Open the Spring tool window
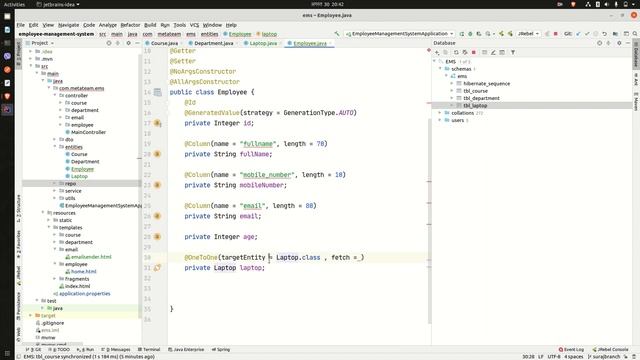 pyautogui.click(x=221, y=349)
